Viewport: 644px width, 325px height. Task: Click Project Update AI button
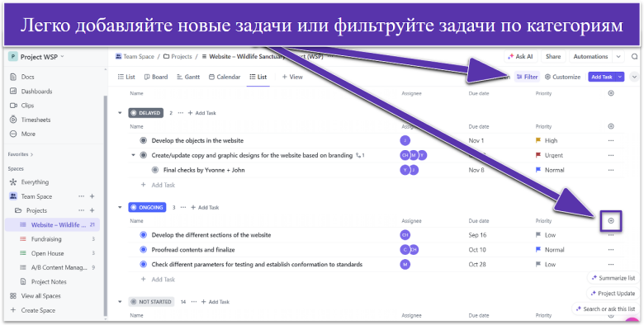pyautogui.click(x=613, y=294)
